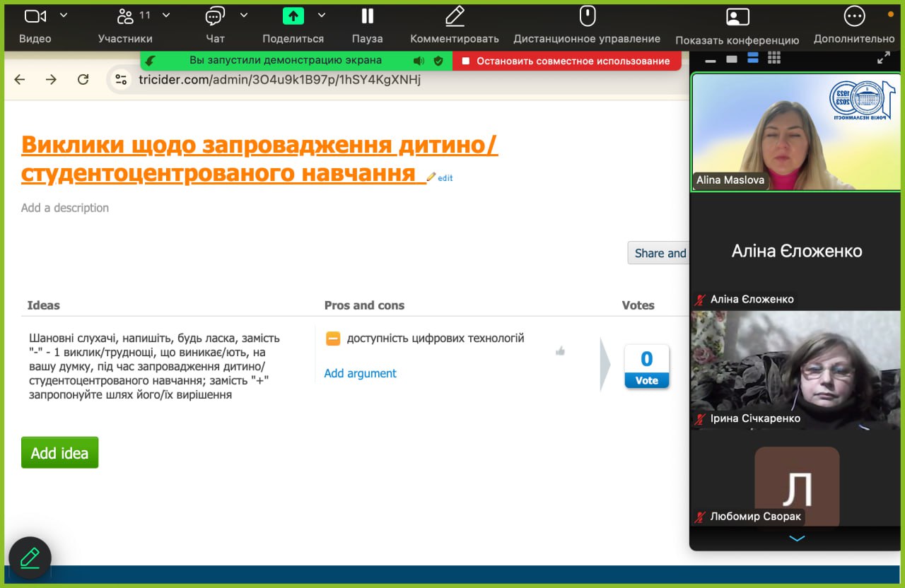Click the Видео camera icon
The width and height of the screenshot is (905, 588).
(x=35, y=16)
